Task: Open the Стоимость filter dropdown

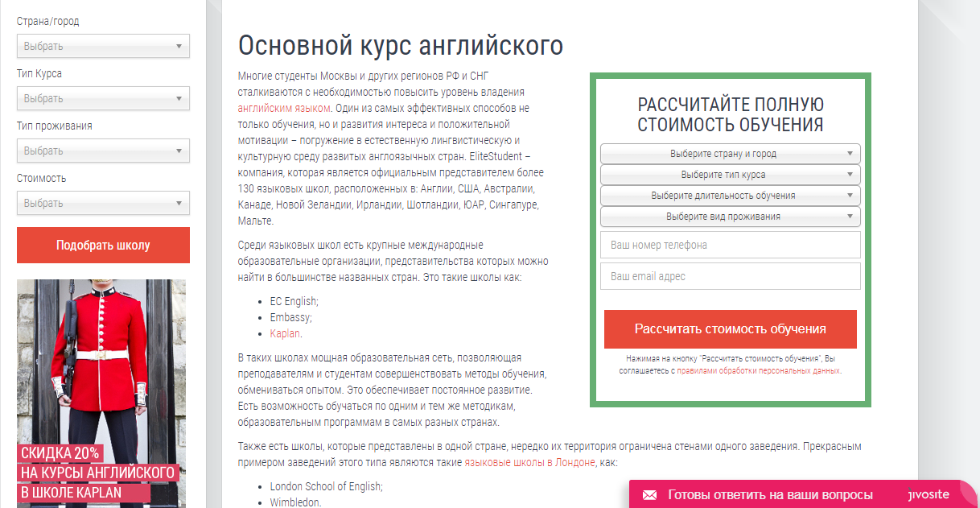Action: [x=103, y=203]
